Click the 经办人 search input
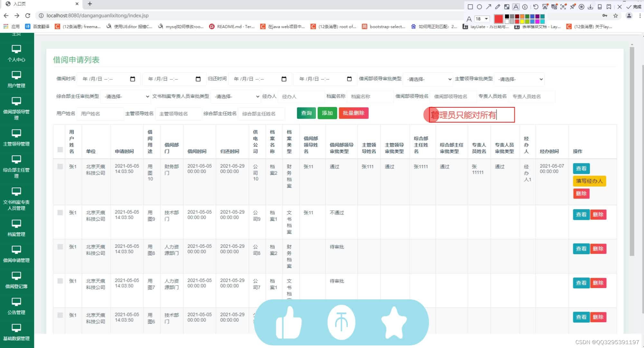644x348 pixels. (301, 96)
